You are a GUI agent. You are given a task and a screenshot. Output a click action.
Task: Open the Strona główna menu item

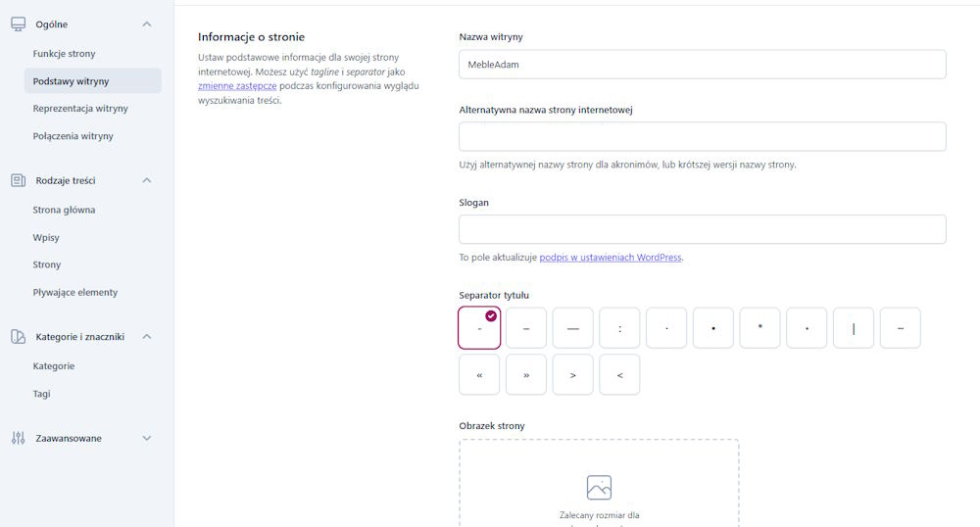(64, 210)
